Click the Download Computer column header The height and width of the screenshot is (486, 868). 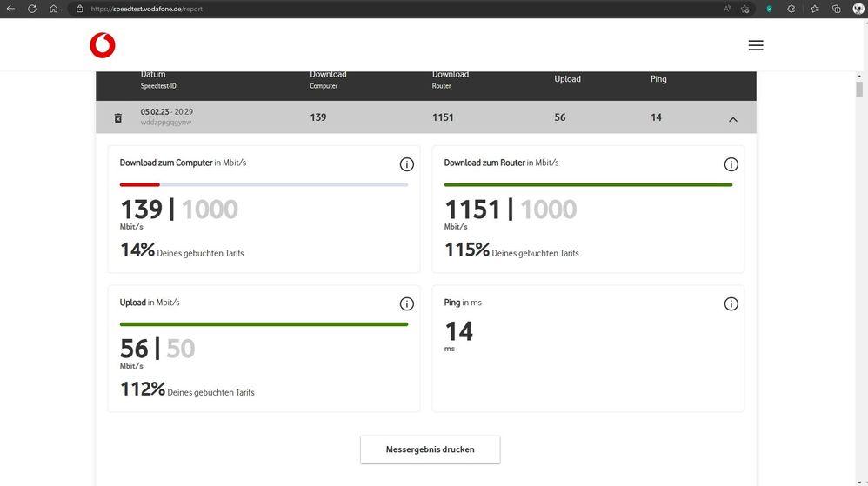click(328, 80)
